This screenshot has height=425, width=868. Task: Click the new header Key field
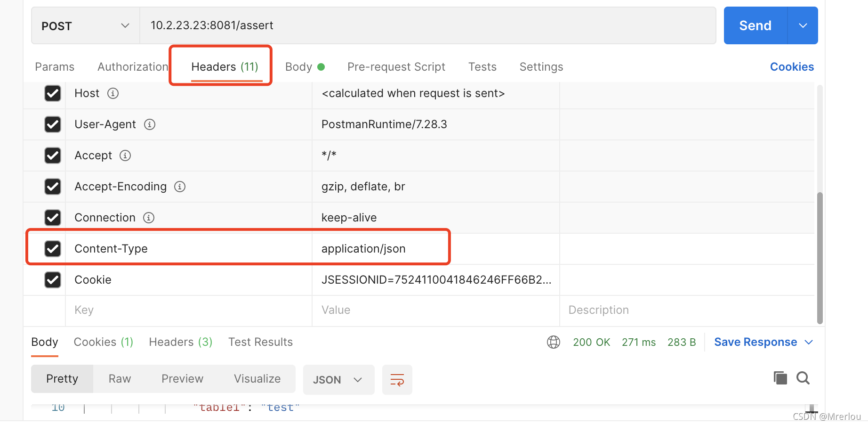tap(189, 310)
